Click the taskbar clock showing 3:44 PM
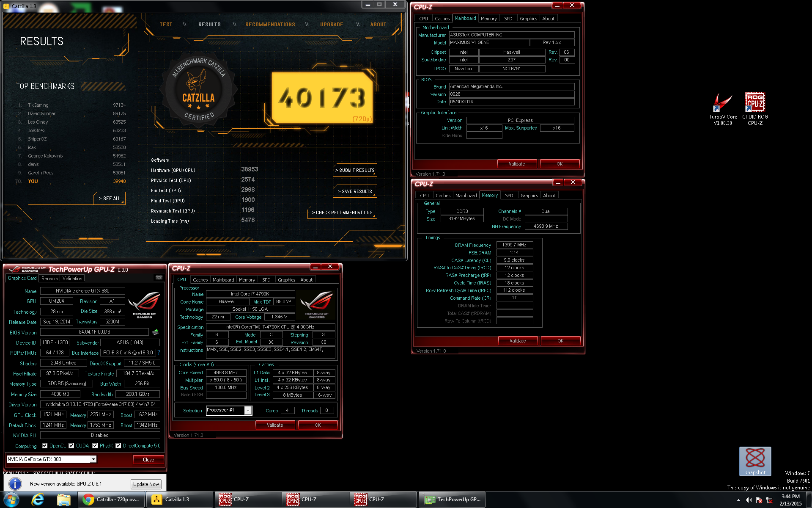The width and height of the screenshot is (812, 508). (x=790, y=500)
